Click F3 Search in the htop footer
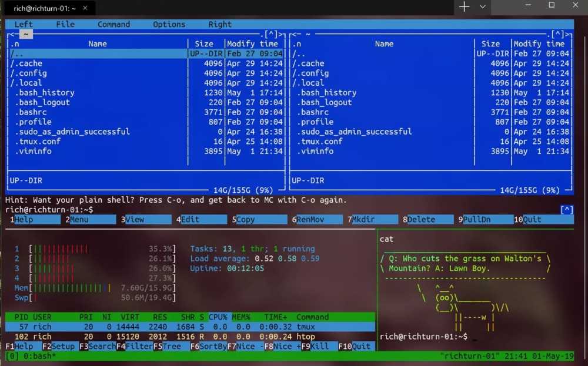 pos(98,346)
